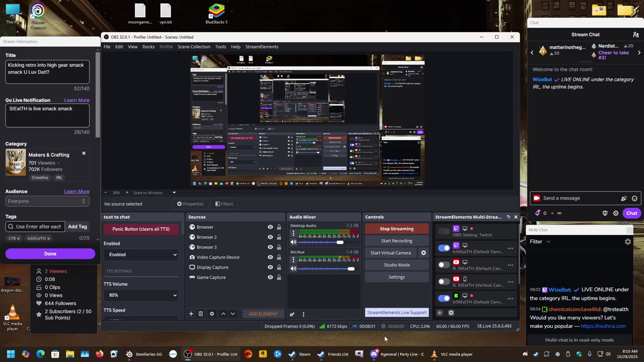Lock the Game Capture source
Image resolution: width=644 pixels, height=362 pixels.
[x=279, y=278]
